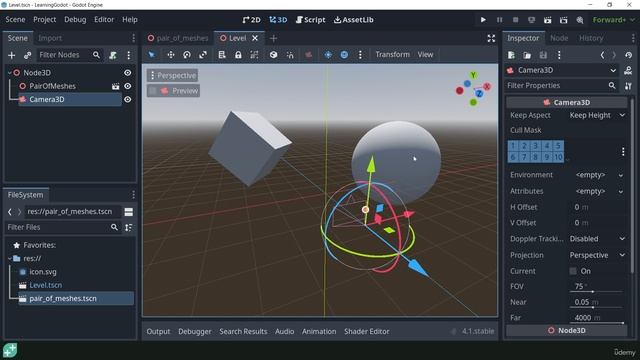This screenshot has width=640, height=360.
Task: Toggle cull mask layer 1
Action: (513, 146)
